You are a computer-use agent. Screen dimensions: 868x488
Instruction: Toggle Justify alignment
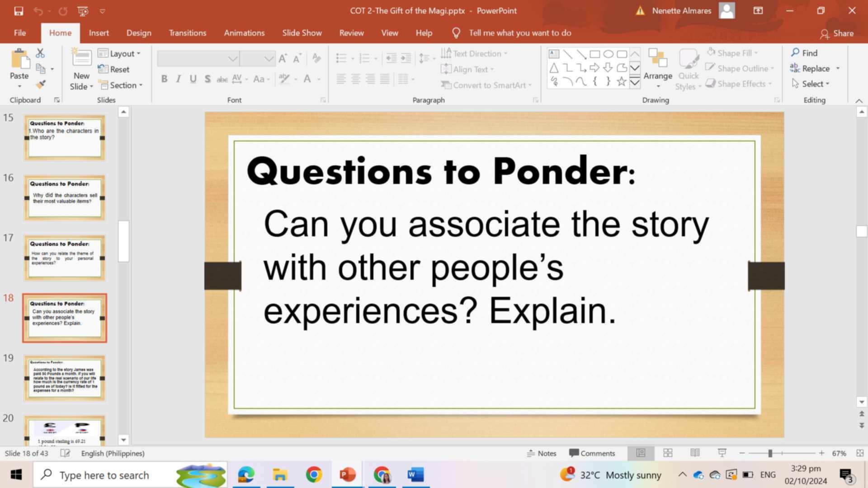(x=385, y=79)
